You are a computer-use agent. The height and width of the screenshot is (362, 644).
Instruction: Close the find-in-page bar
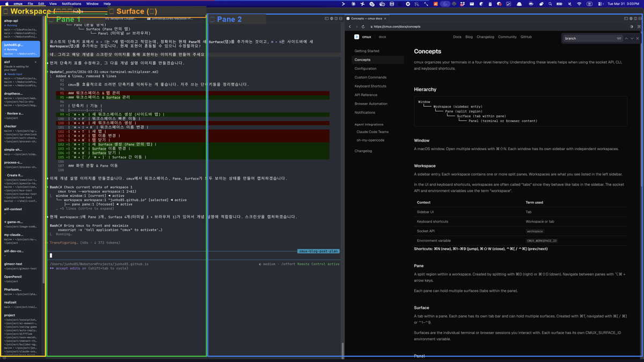(638, 39)
